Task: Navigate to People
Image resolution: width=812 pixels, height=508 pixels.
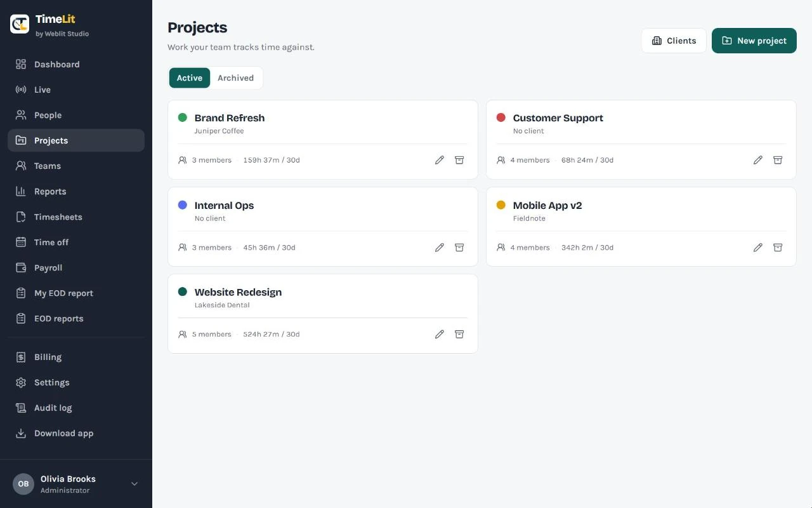Action: pos(76,115)
